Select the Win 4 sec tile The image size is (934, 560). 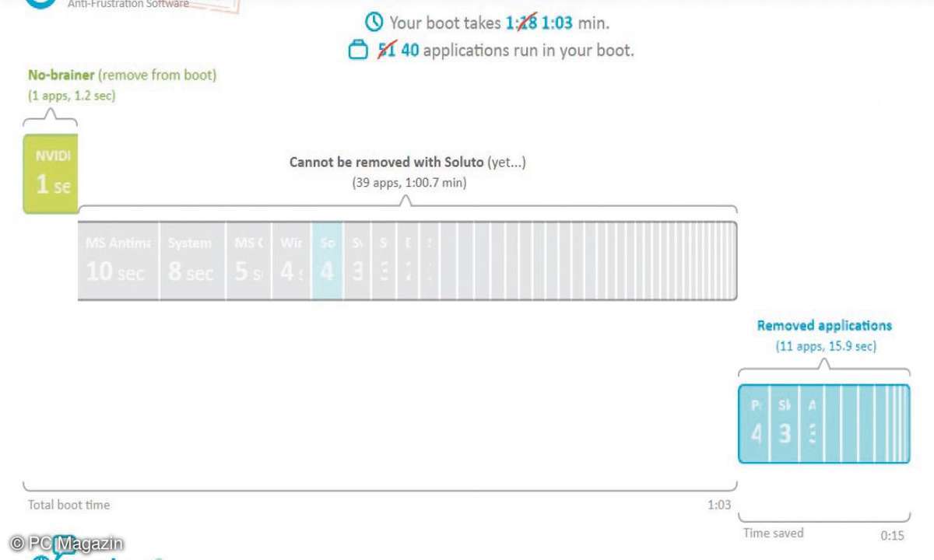(x=292, y=261)
